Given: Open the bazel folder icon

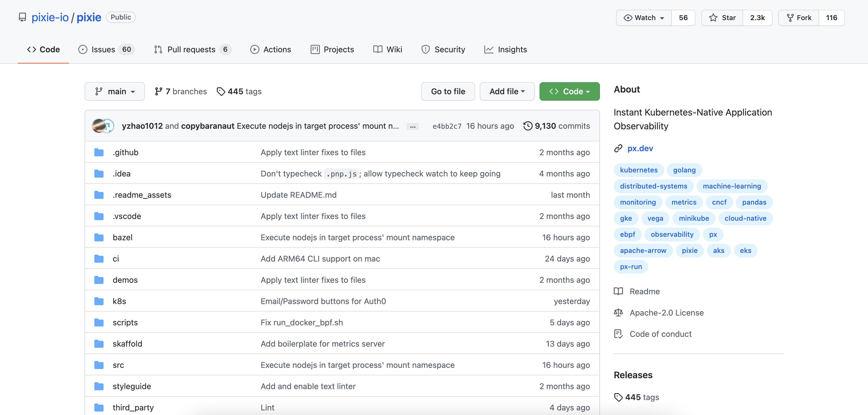Looking at the screenshot, I should 99,238.
